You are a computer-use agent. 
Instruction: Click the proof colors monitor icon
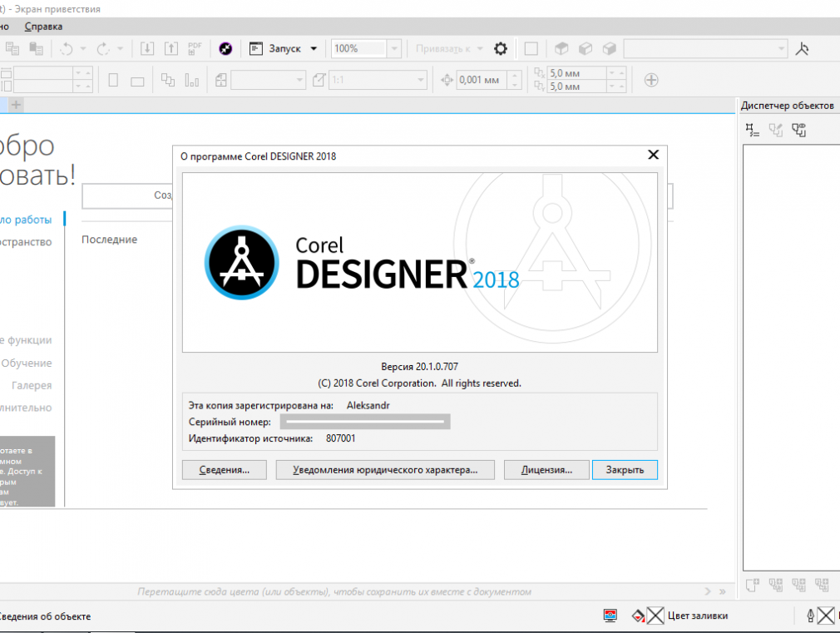610,616
